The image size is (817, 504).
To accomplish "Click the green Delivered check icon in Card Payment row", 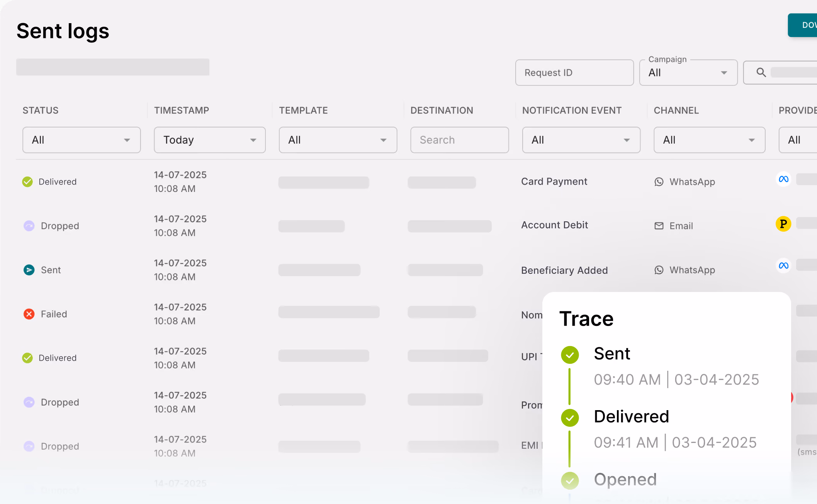I will coord(27,182).
